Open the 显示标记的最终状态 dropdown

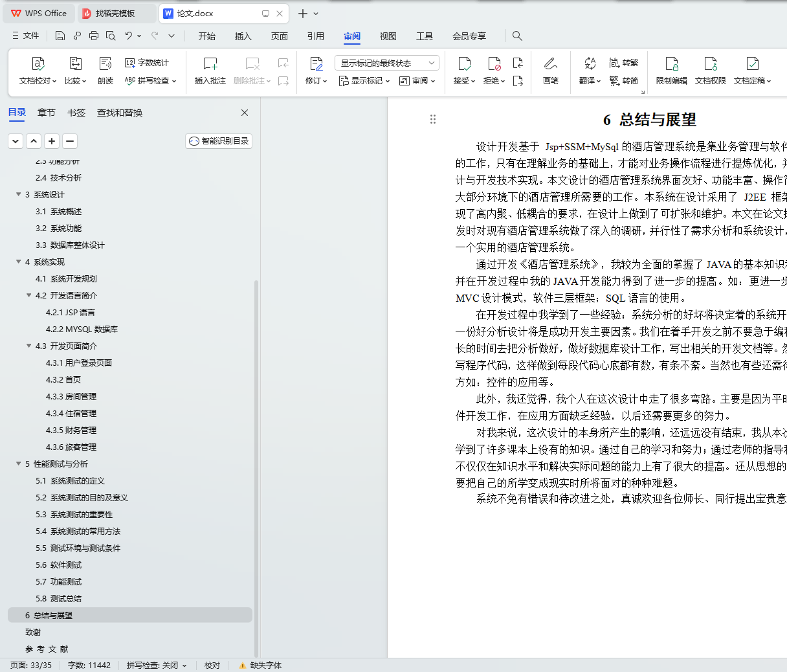pyautogui.click(x=387, y=63)
